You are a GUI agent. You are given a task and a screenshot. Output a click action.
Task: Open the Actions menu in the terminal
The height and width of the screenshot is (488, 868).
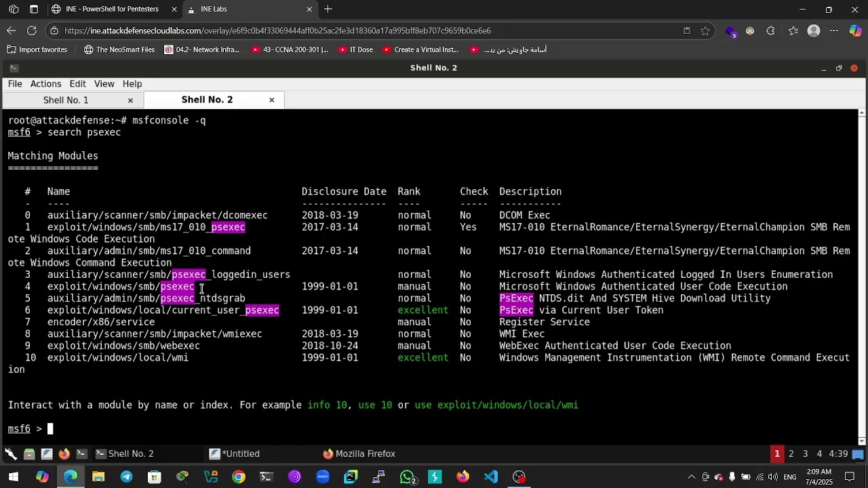coord(45,84)
